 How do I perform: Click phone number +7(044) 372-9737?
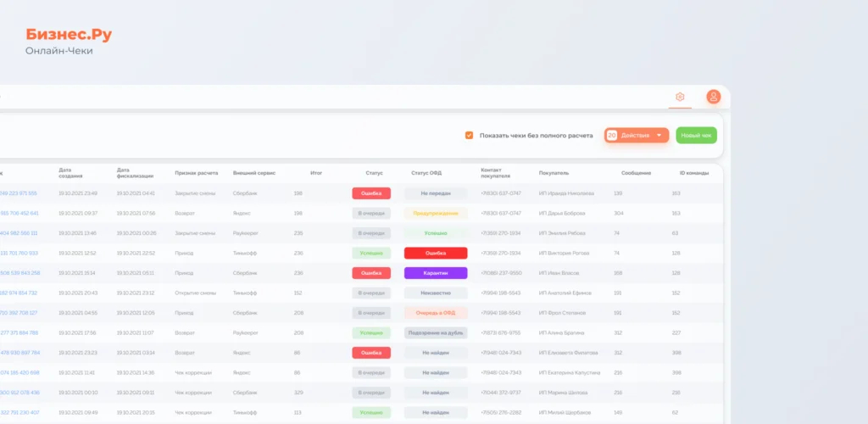(501, 393)
